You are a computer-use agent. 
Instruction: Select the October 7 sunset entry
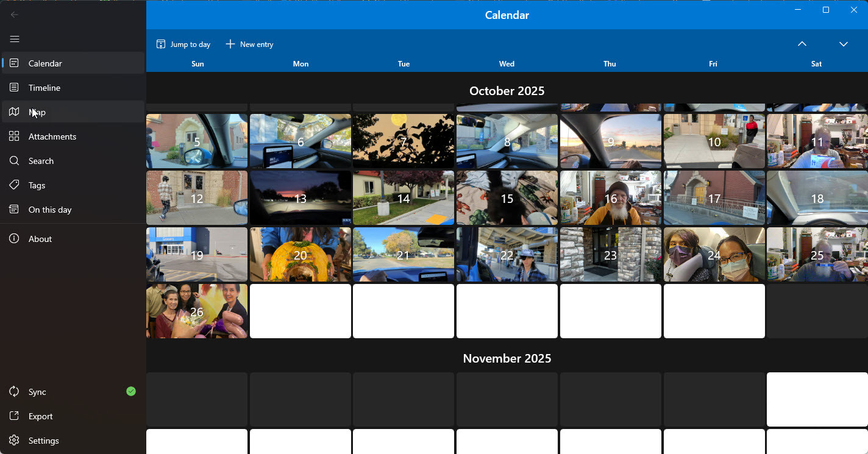(x=404, y=141)
